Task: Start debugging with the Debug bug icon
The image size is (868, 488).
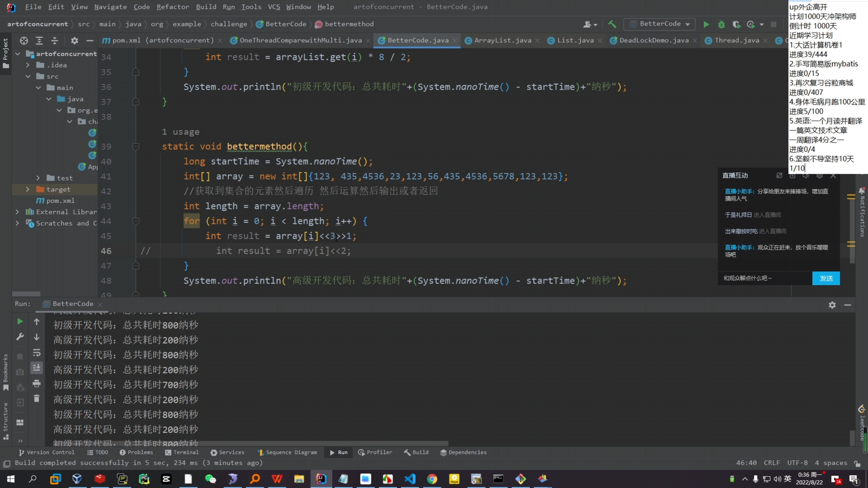Action: (722, 24)
